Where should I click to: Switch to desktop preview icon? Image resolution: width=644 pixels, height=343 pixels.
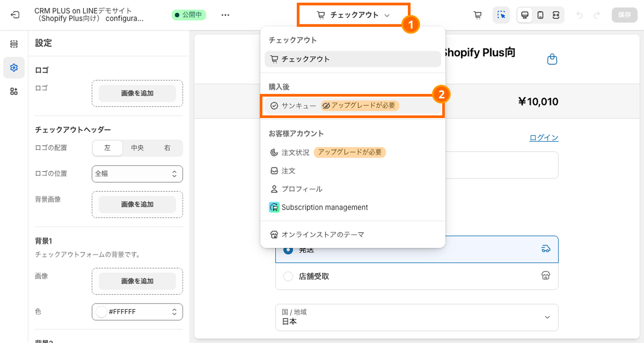coord(525,15)
